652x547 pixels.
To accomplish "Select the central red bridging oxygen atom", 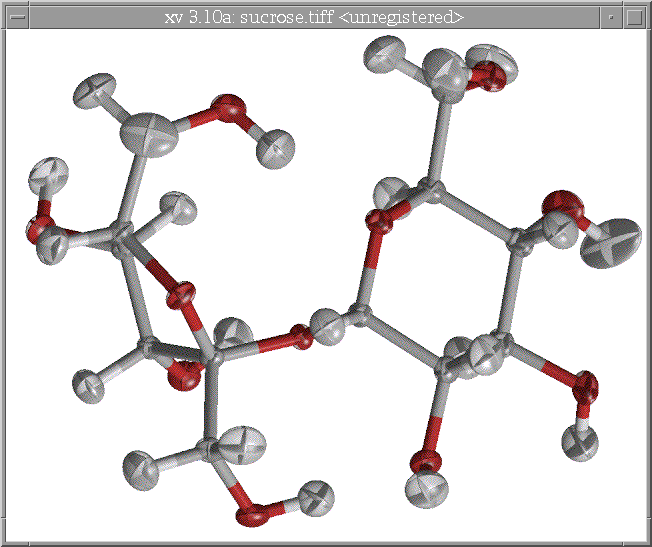I will click(x=298, y=337).
